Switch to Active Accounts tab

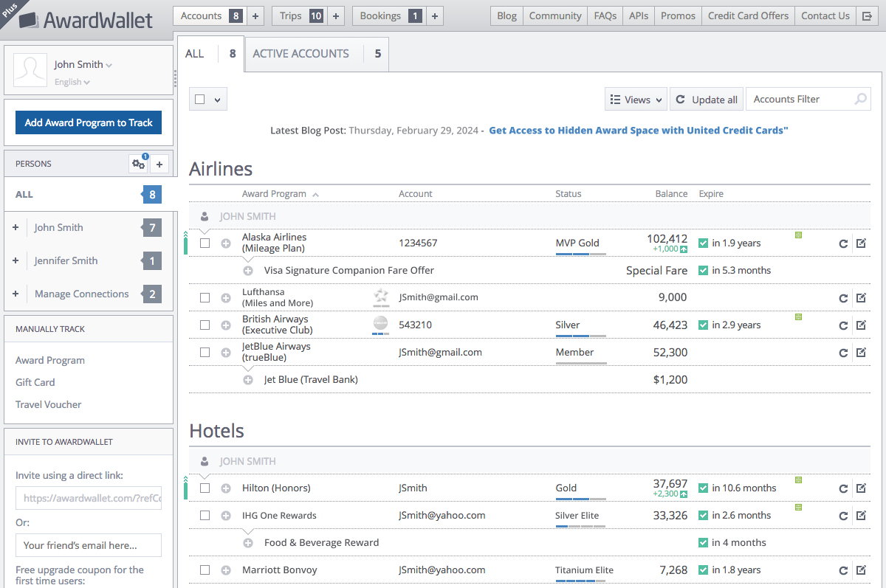pos(301,54)
